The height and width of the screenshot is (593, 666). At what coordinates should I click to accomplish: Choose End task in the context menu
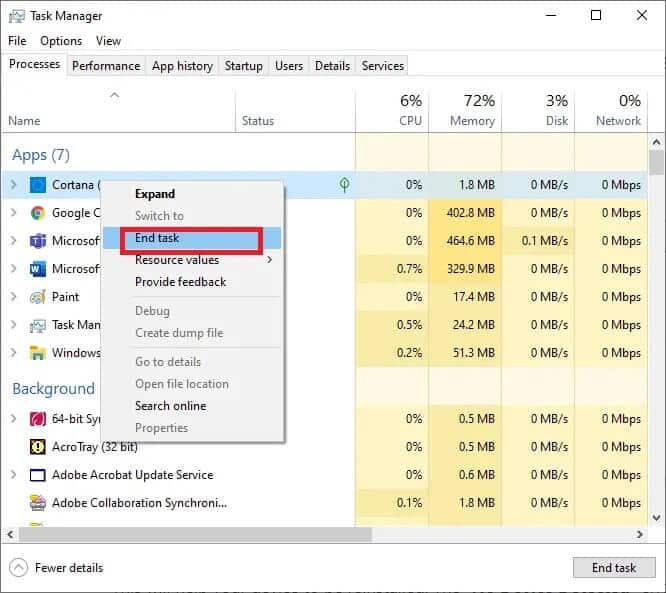coord(192,238)
